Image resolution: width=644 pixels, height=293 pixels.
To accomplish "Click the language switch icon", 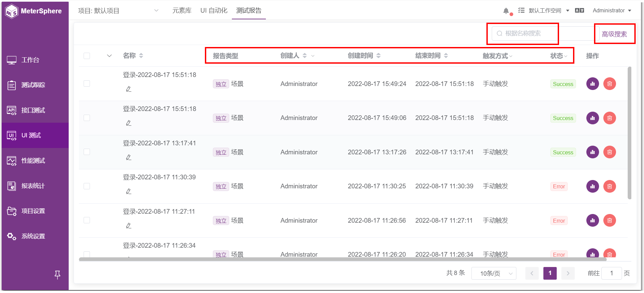I will coord(579,10).
